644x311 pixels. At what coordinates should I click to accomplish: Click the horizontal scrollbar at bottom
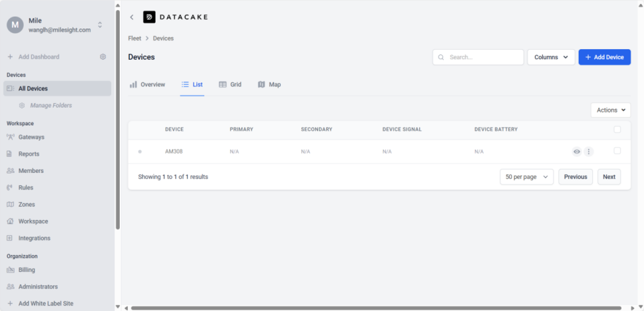376,308
